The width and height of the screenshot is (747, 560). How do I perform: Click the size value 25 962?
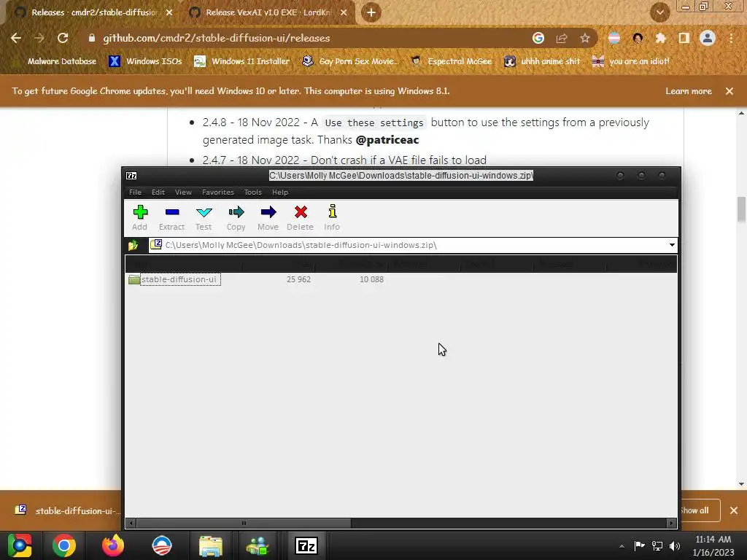(x=298, y=279)
